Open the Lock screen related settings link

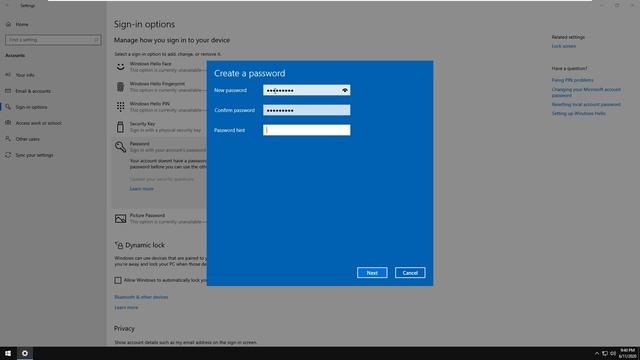pyautogui.click(x=564, y=46)
